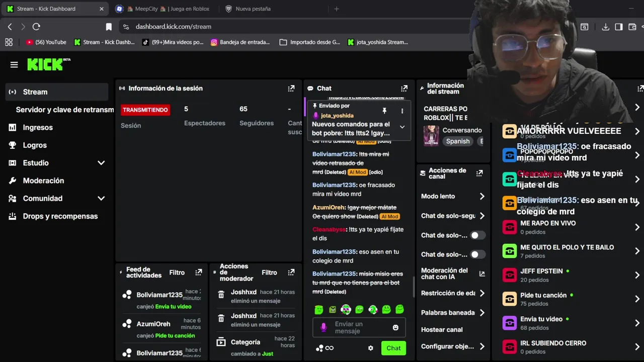Pop out the Acciones de moderador panel
644x362 pixels.
coord(291,273)
